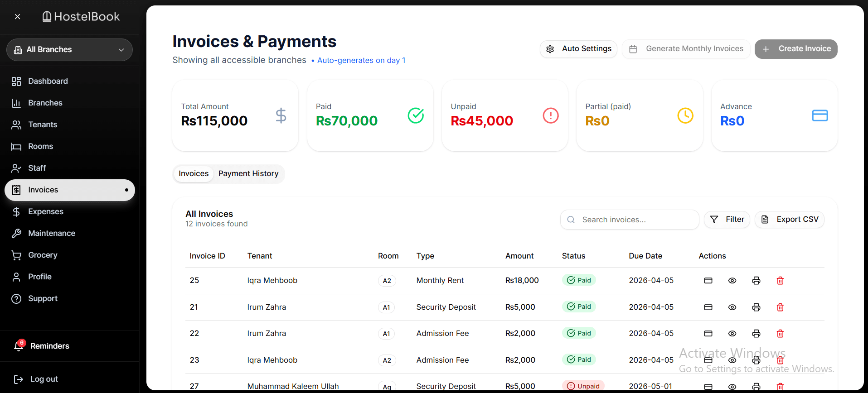868x393 pixels.
Task: Click Rs45,000 unpaid total
Action: pyautogui.click(x=482, y=121)
